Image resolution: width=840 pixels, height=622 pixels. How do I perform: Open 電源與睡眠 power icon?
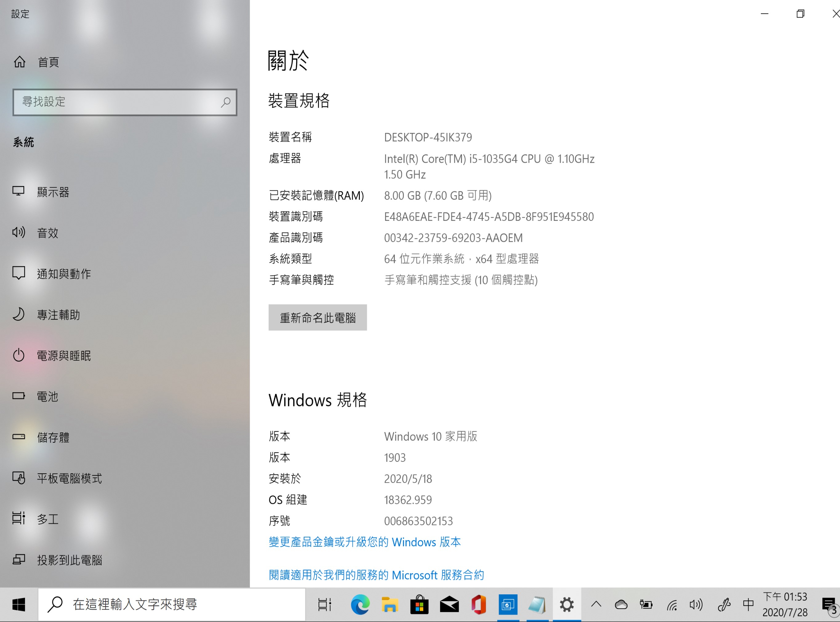[18, 355]
